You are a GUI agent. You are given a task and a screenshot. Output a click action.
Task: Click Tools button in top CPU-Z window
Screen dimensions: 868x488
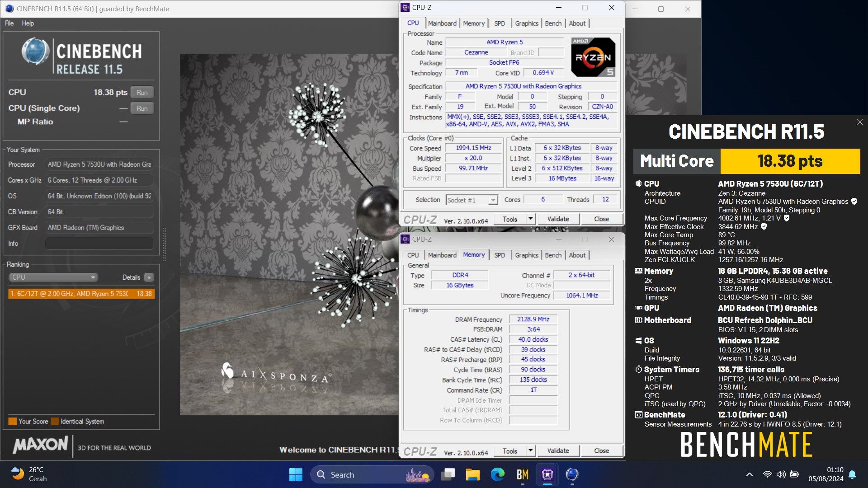509,219
